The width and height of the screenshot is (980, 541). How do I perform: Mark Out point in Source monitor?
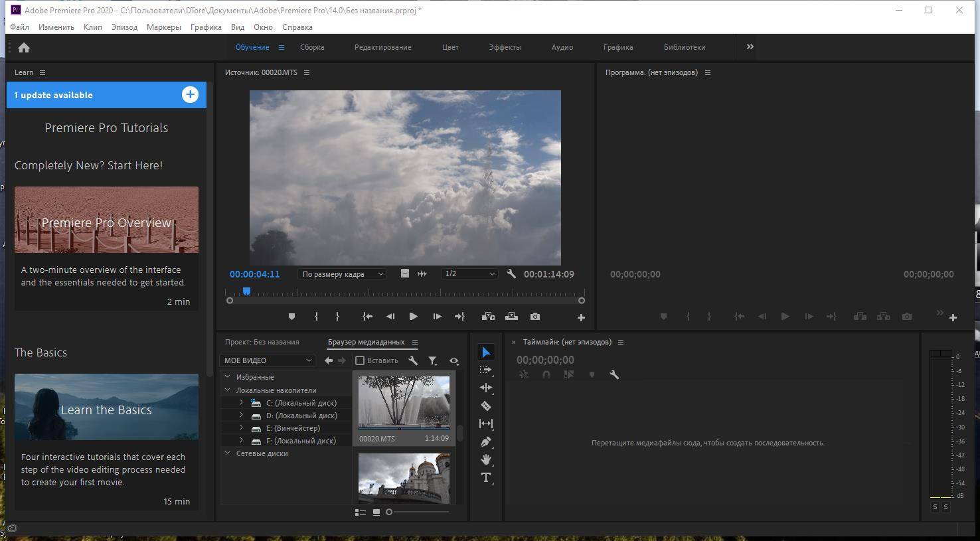click(337, 317)
